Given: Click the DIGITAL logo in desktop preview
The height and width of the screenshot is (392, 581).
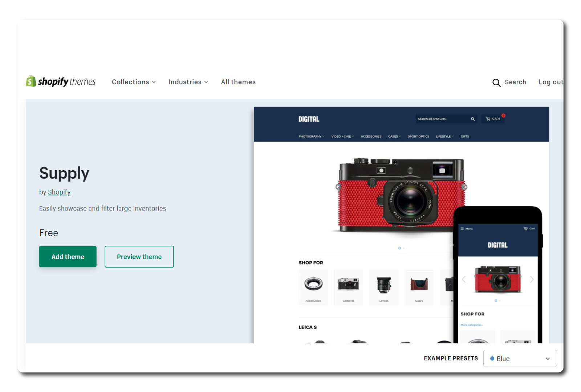Looking at the screenshot, I should pyautogui.click(x=309, y=119).
